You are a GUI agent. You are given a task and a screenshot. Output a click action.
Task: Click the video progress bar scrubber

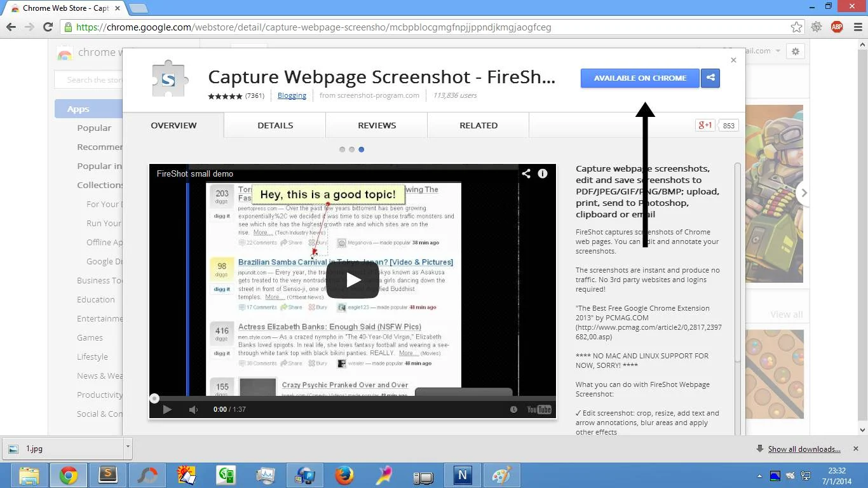click(x=154, y=398)
